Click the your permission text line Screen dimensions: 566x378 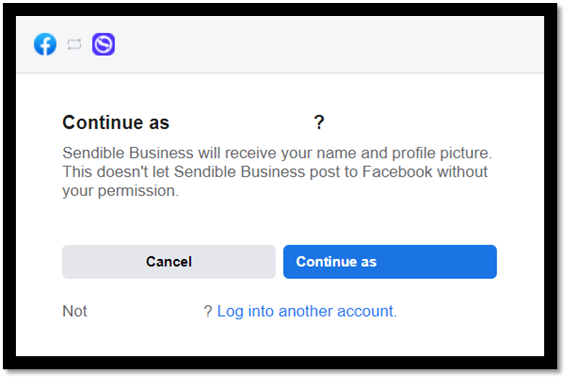point(121,191)
